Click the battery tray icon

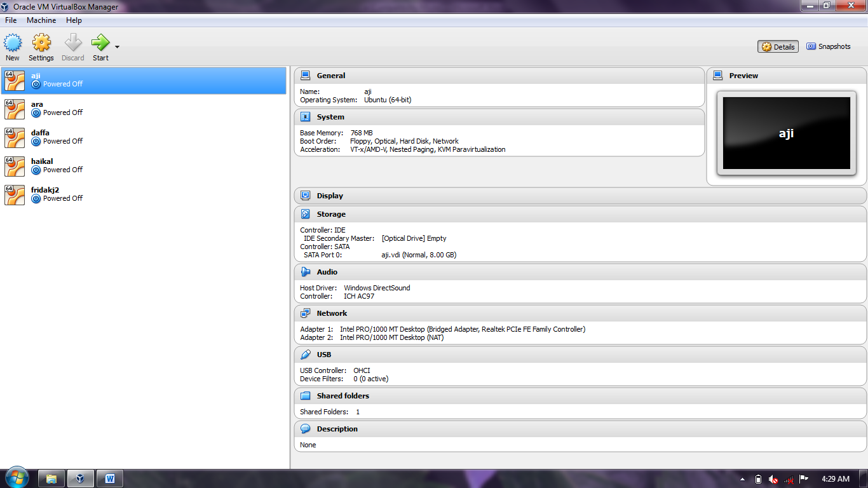click(x=758, y=479)
